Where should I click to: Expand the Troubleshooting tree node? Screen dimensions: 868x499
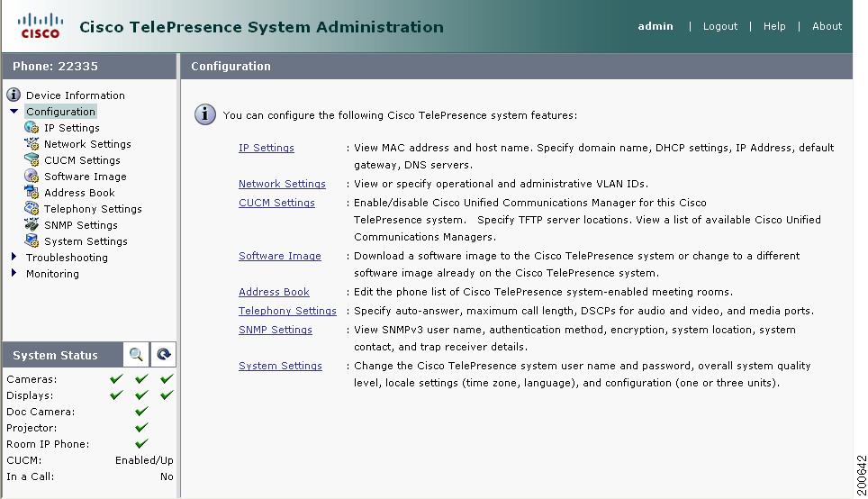(x=14, y=257)
